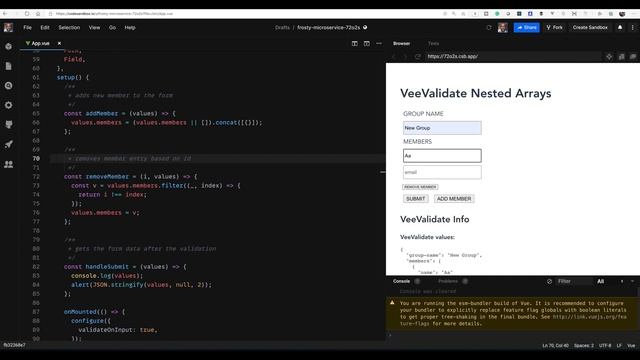Click the Group Name input field
The width and height of the screenshot is (640, 360).
pos(442,128)
